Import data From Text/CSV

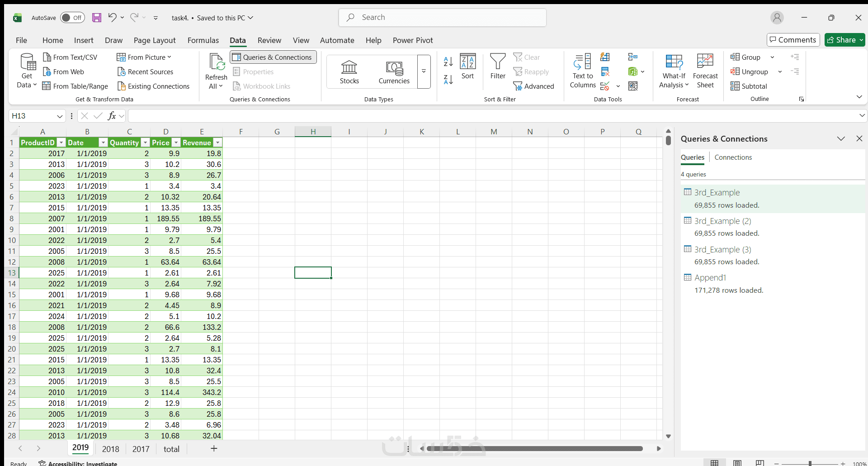pyautogui.click(x=70, y=57)
